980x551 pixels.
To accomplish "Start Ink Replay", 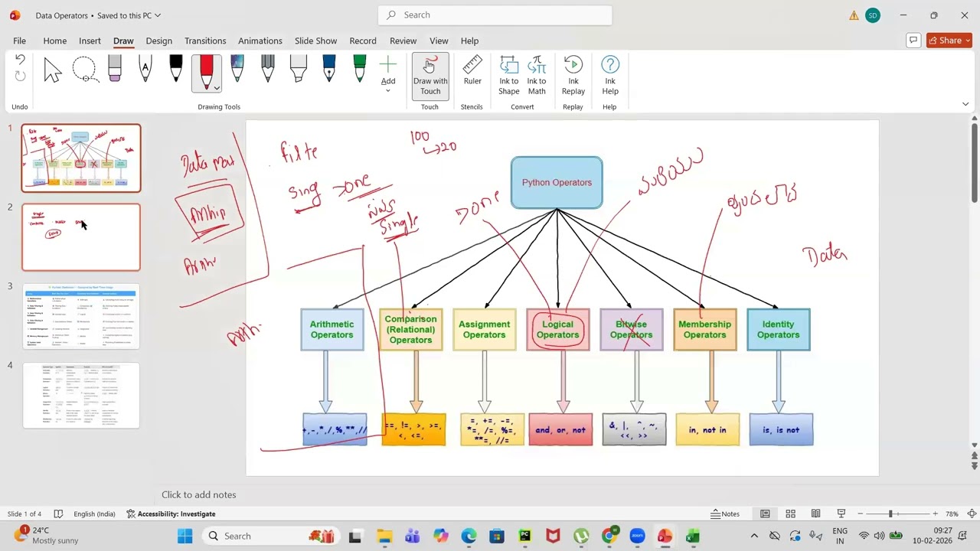I will pos(573,75).
